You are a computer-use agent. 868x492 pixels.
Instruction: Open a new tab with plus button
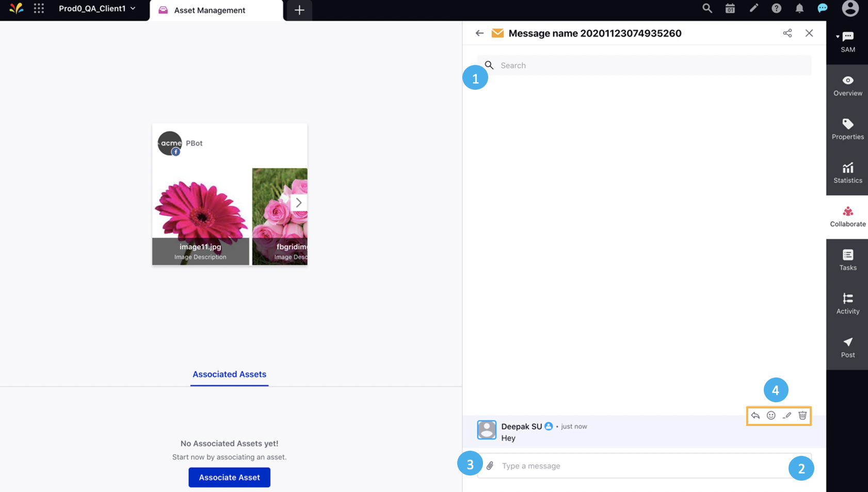(299, 10)
